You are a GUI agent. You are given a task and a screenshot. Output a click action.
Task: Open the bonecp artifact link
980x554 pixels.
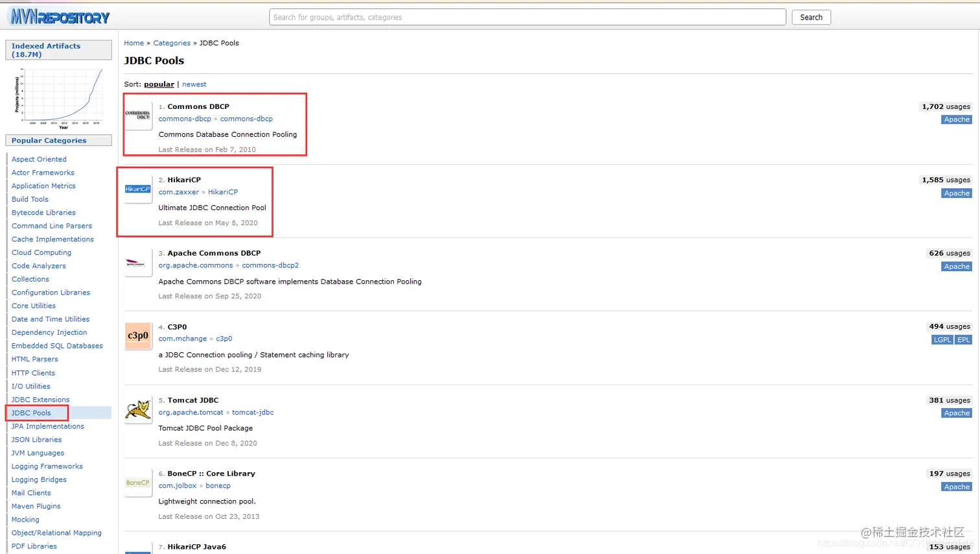218,486
